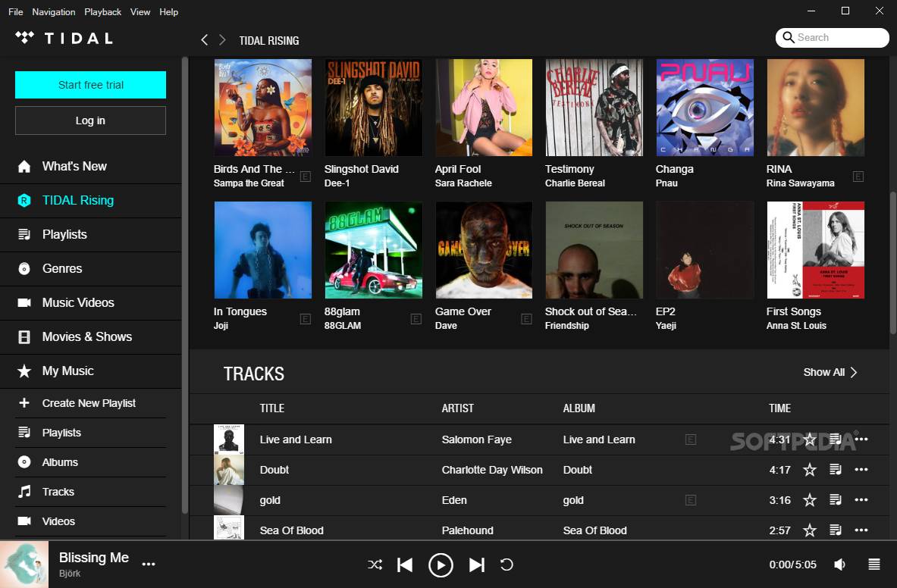Open the Playback menu
This screenshot has height=588, width=897.
click(102, 11)
